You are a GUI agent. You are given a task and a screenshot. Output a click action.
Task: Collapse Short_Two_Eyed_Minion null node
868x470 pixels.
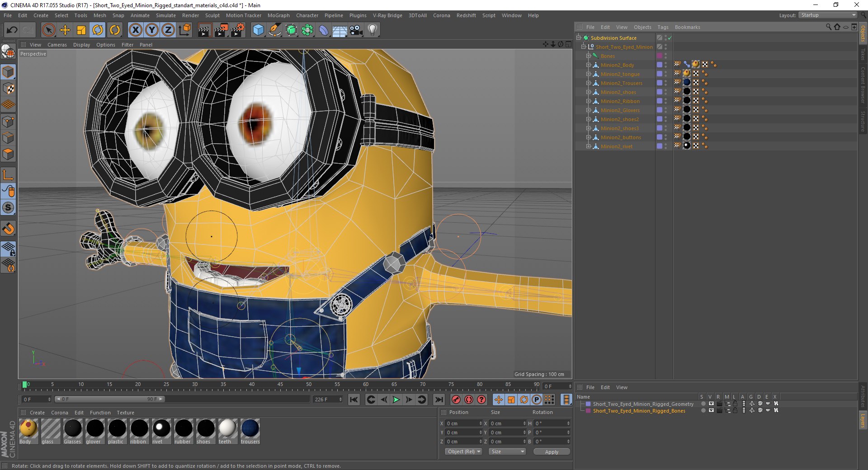(583, 47)
